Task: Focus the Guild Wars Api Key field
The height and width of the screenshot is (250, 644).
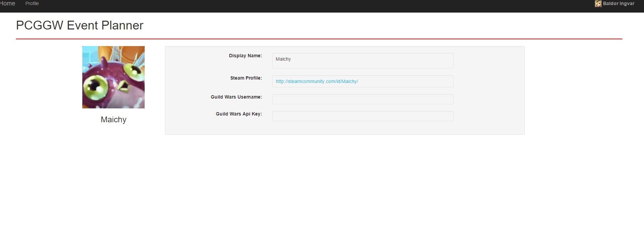Action: point(363,116)
